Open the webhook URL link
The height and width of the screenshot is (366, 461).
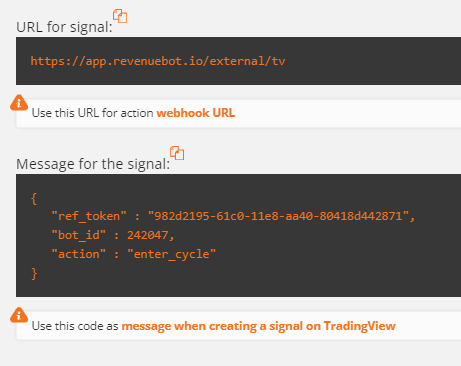click(196, 113)
